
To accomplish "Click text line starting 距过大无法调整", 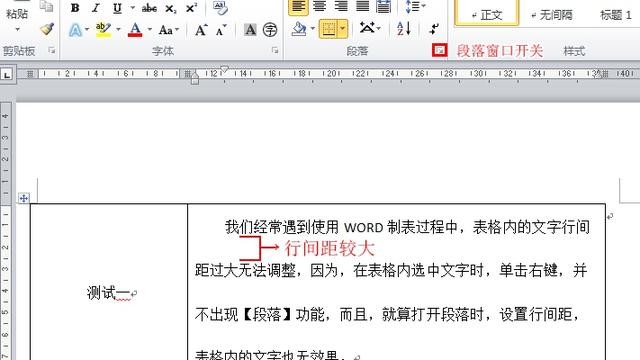I will click(x=391, y=271).
